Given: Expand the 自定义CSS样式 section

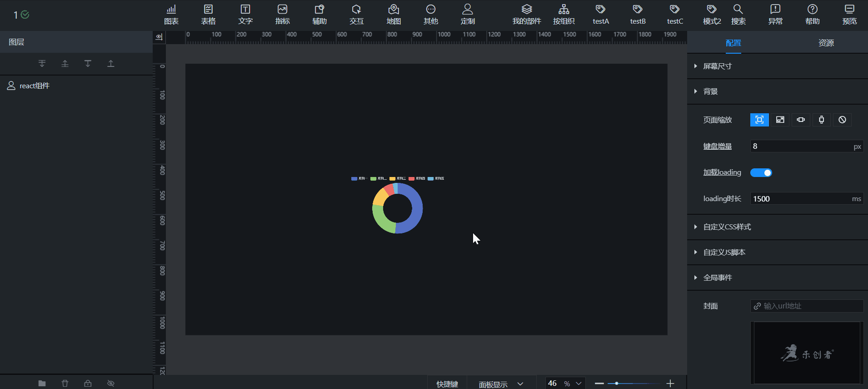Looking at the screenshot, I should 727,227.
